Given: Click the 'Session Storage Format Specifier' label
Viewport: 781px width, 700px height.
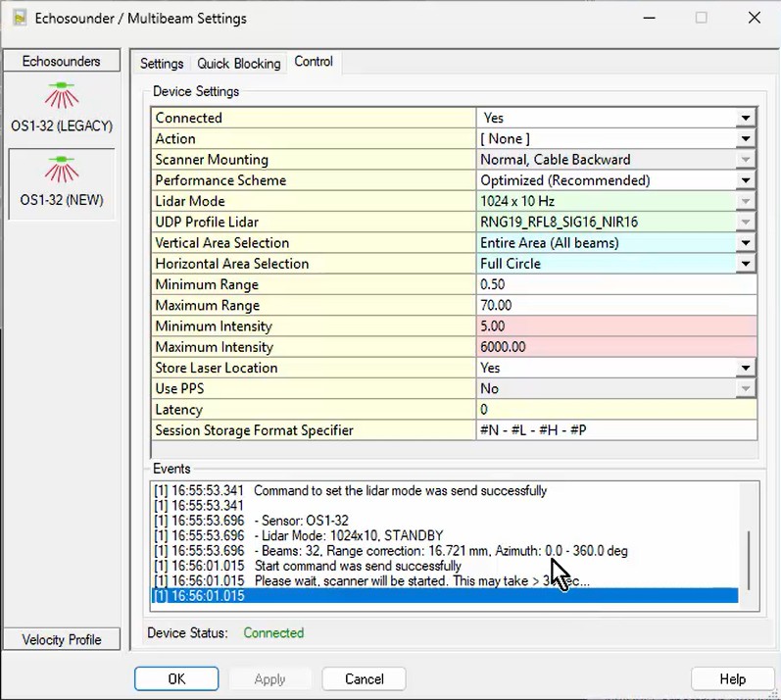Looking at the screenshot, I should point(254,430).
